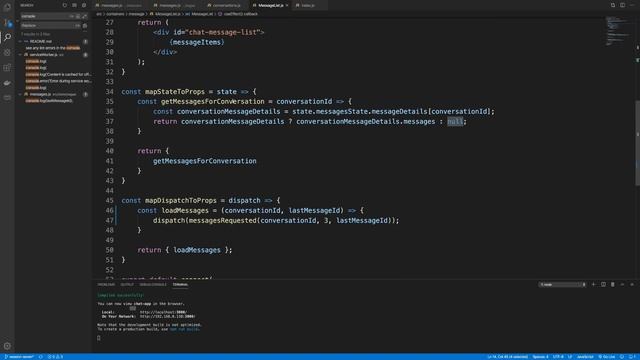This screenshot has height=360, width=640.
Task: Toggle Match Whole Word in the search field
Action: 78,16
